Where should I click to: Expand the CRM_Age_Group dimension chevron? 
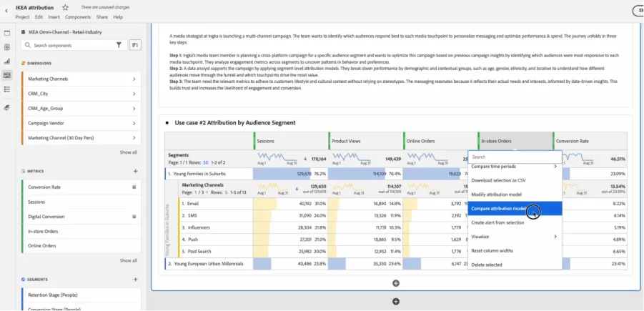[134, 109]
